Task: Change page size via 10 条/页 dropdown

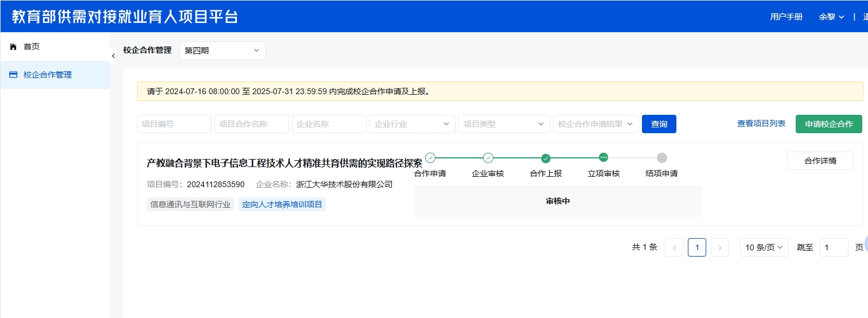Action: tap(764, 247)
